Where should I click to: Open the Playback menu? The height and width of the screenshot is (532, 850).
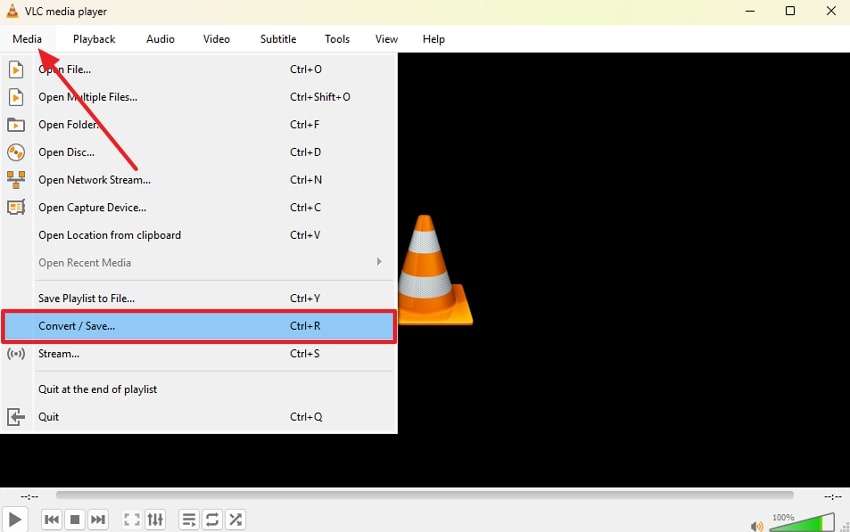coord(94,39)
